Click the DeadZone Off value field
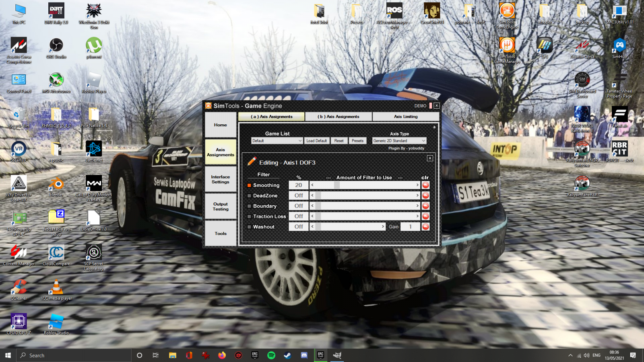The height and width of the screenshot is (362, 644). (299, 195)
